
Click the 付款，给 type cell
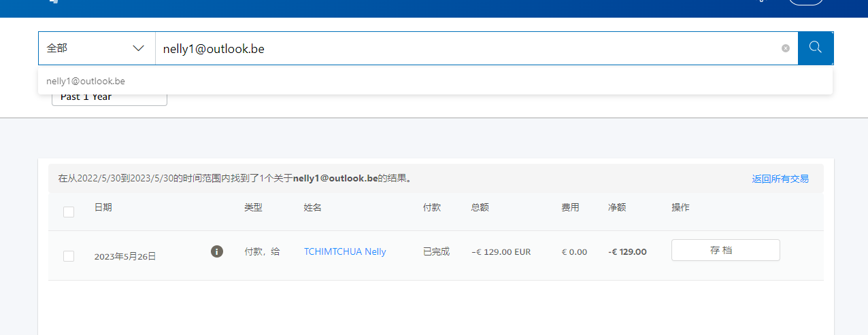(262, 251)
